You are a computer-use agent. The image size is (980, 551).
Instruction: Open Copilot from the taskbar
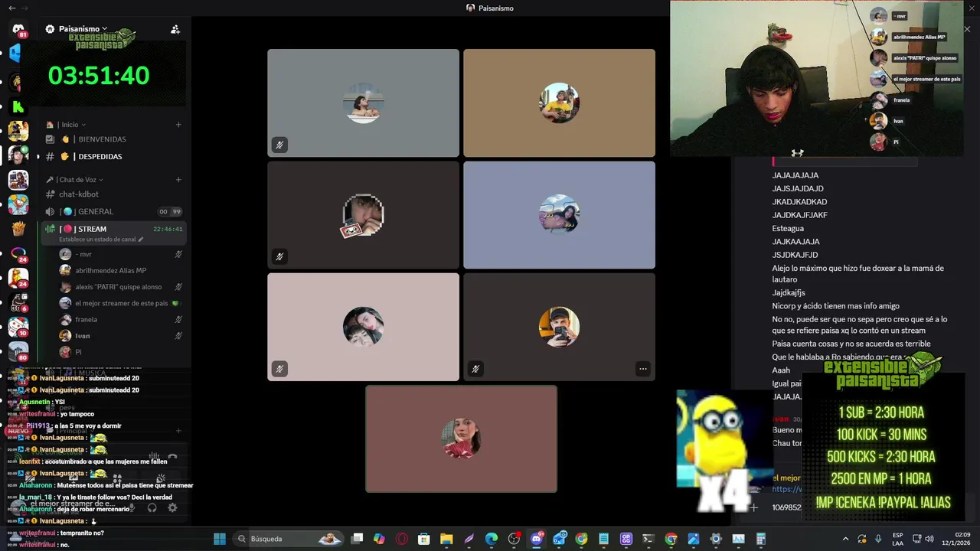click(379, 539)
